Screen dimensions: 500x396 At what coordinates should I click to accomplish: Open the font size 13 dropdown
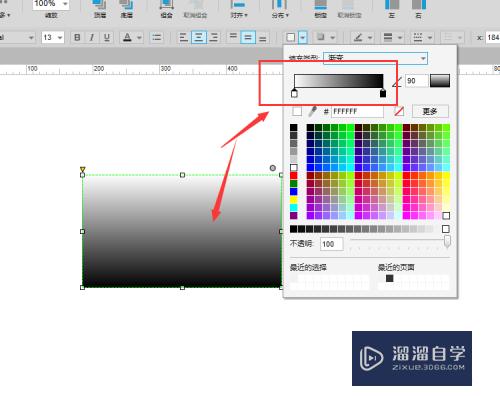53,37
